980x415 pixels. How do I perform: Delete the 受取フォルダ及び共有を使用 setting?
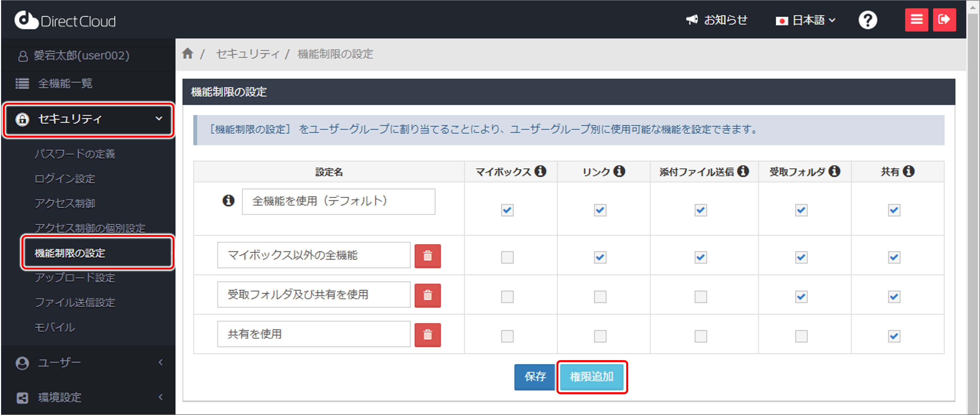tap(428, 295)
